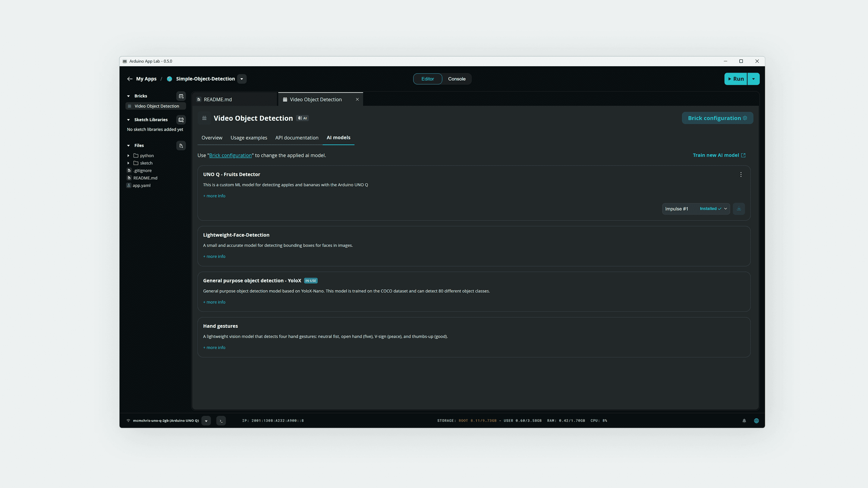Click the AI badge next to title

point(302,118)
